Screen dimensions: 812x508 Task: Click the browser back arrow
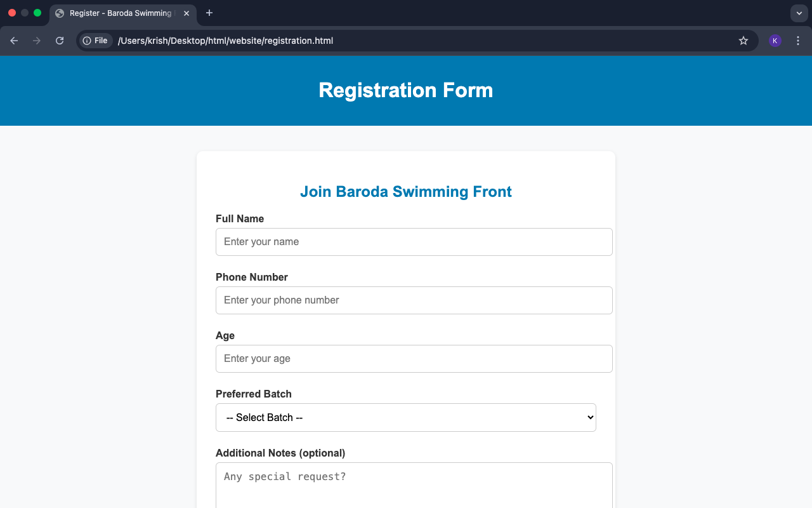14,41
